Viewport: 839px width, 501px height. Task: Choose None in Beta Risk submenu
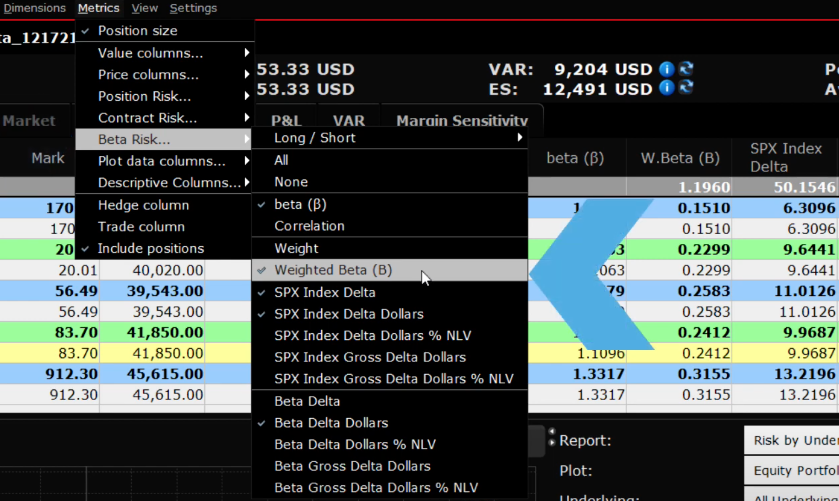point(291,182)
